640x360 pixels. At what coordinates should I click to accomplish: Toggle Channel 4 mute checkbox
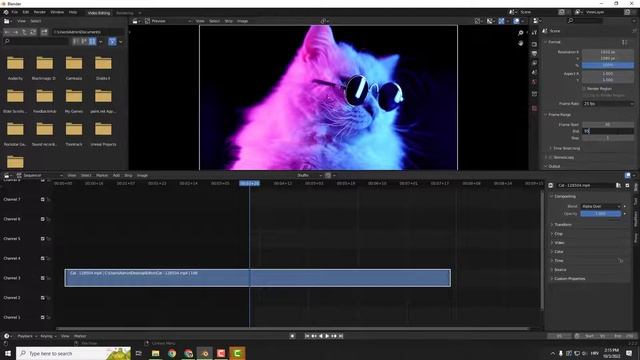pos(42,258)
